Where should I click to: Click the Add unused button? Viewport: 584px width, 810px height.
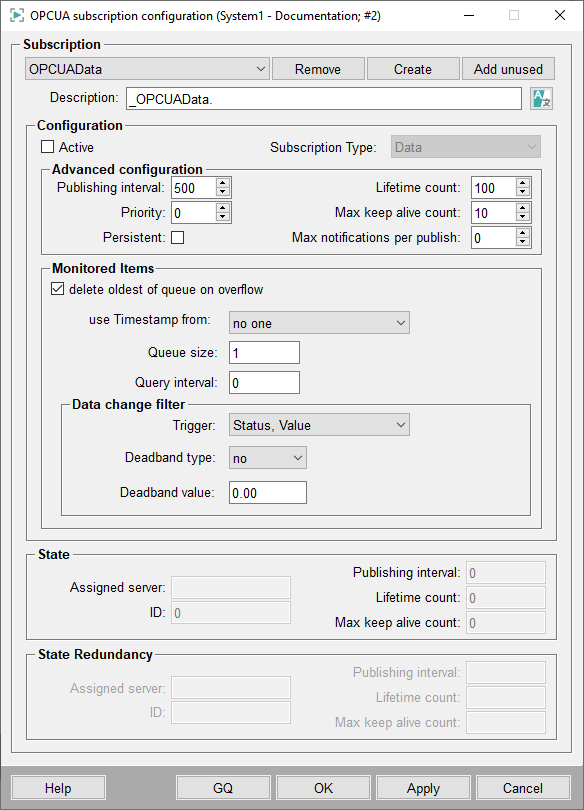point(508,69)
